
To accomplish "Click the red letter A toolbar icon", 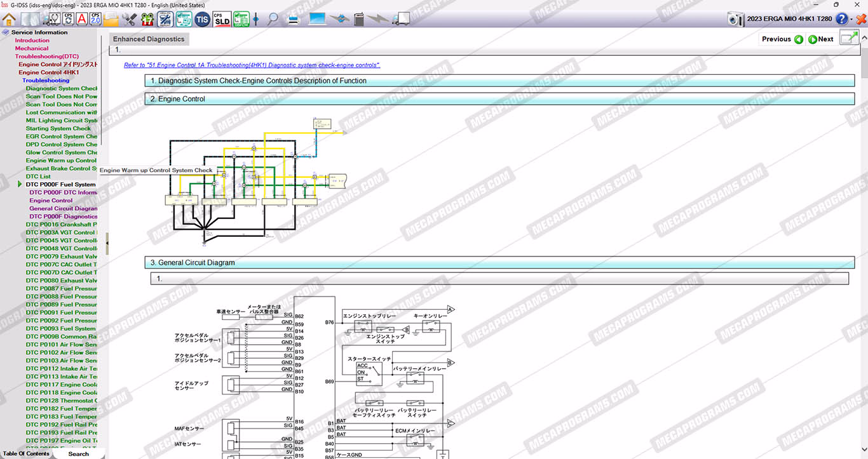I will tap(82, 19).
